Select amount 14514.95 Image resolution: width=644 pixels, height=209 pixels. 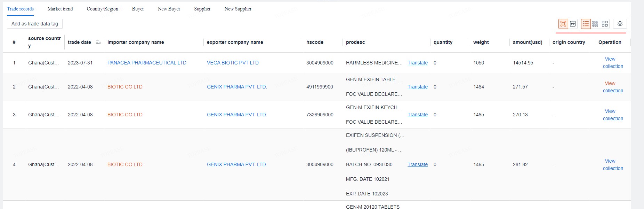click(523, 63)
